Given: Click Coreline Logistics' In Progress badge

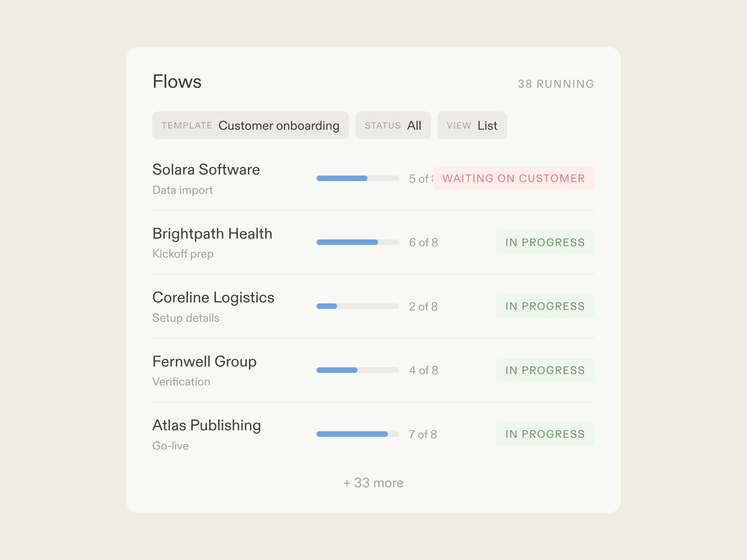Looking at the screenshot, I should [545, 306].
